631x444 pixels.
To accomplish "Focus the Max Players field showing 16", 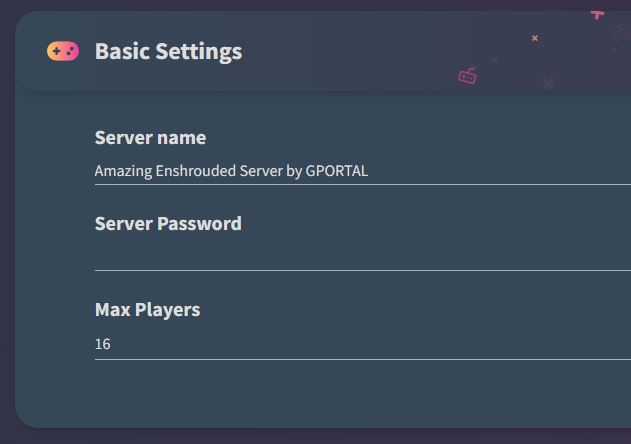I will click(363, 344).
